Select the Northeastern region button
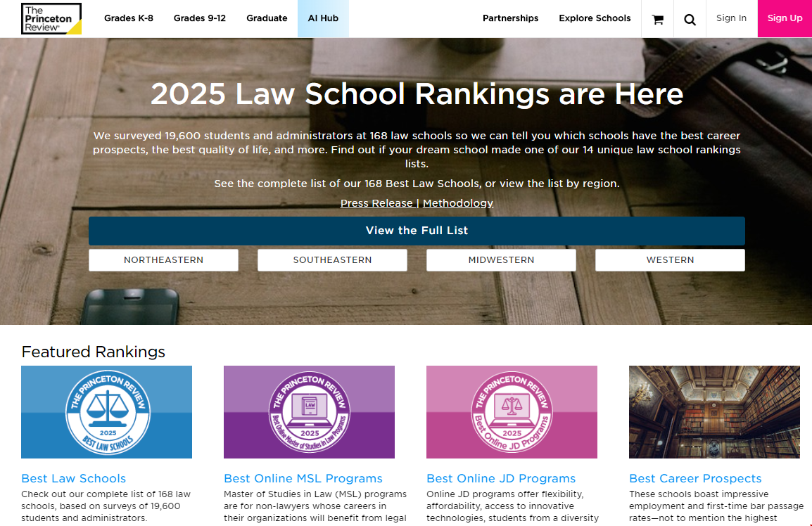Screen dimensions: 812x526 [x=163, y=260]
